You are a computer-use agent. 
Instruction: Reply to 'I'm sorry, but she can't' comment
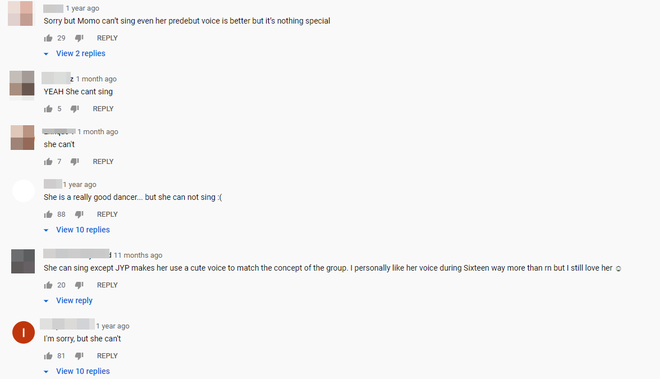[x=107, y=356]
